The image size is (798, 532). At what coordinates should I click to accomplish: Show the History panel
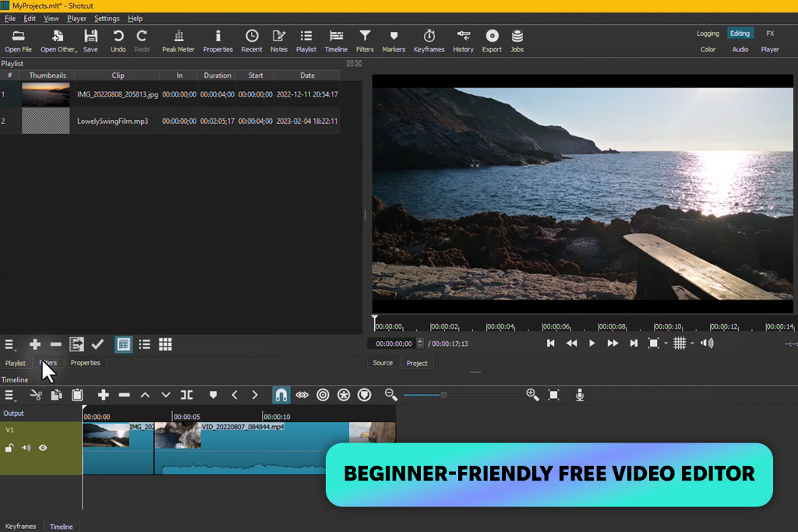(x=463, y=41)
